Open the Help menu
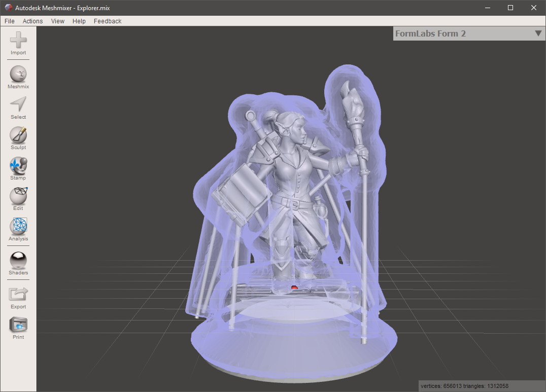The width and height of the screenshot is (546, 392). [79, 21]
